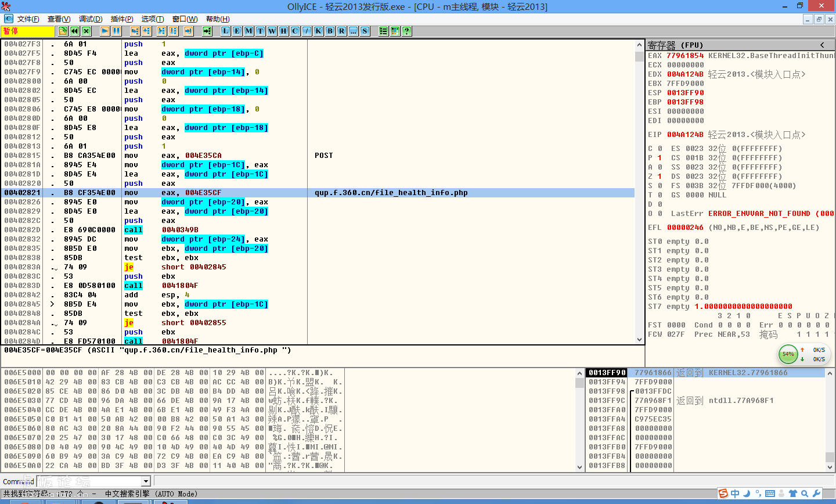836x504 pixels.
Task: Select the POST comment row
Action: [x=324, y=156]
